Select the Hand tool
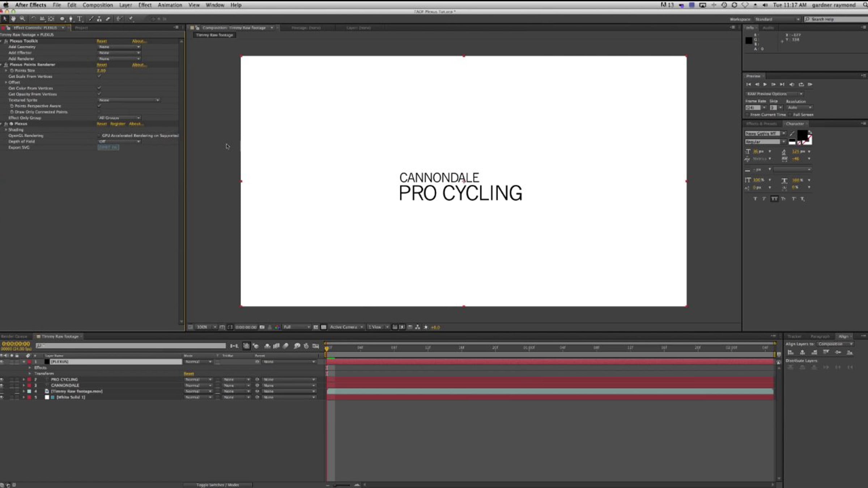 click(13, 19)
